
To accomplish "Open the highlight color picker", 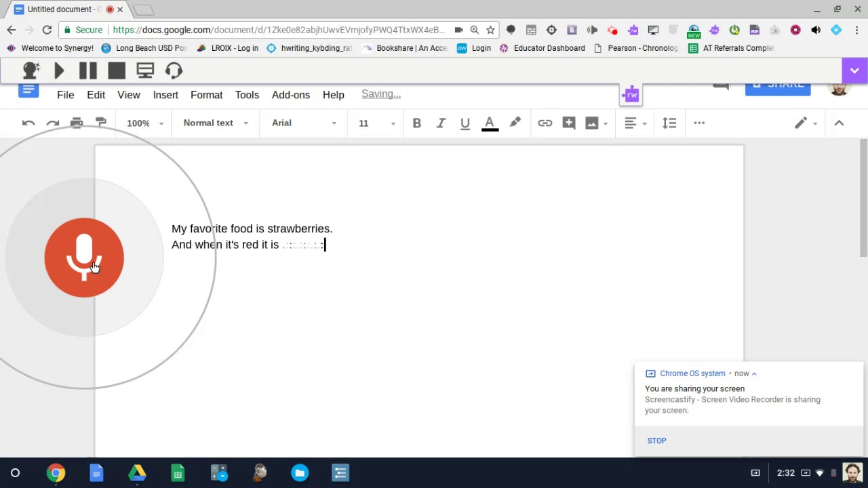I will click(515, 123).
